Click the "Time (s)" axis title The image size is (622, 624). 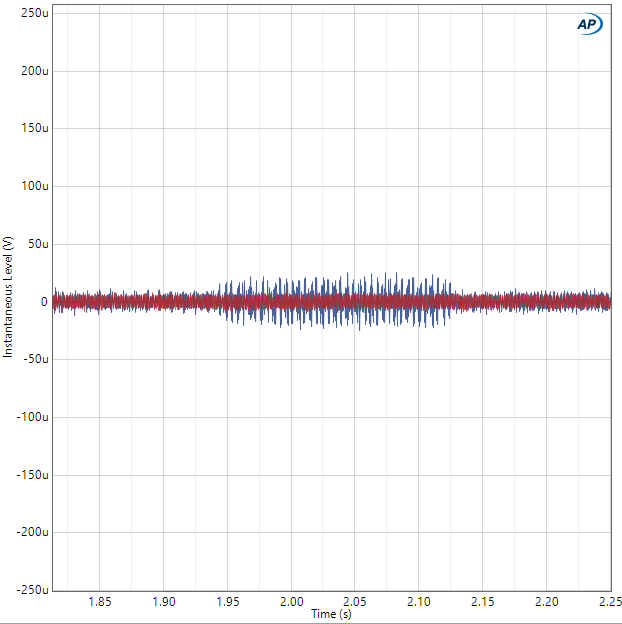click(x=331, y=614)
